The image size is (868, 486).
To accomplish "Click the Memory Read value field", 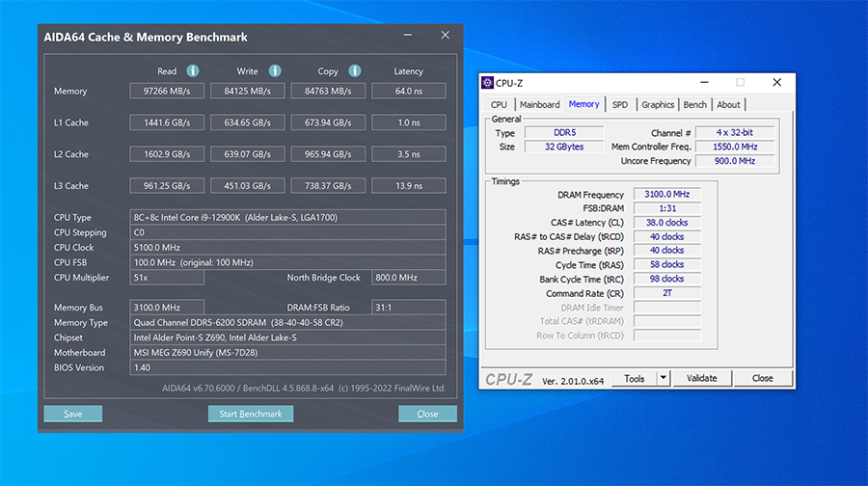I will click(167, 92).
